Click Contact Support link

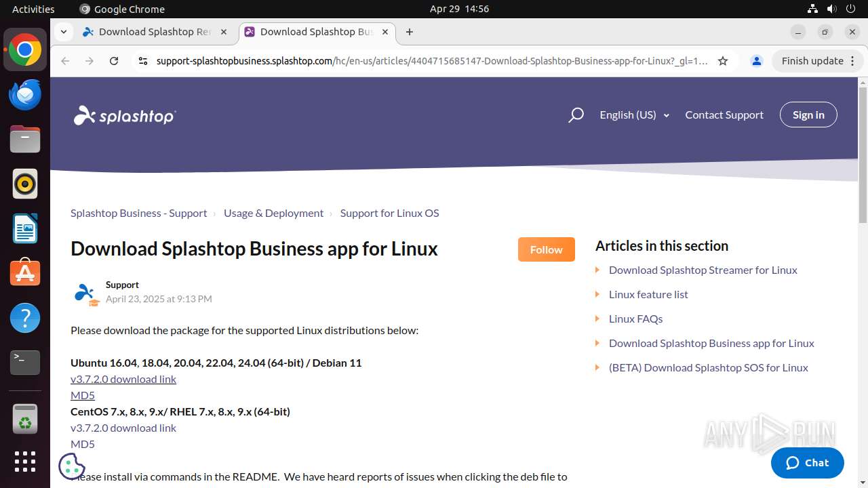coord(724,115)
